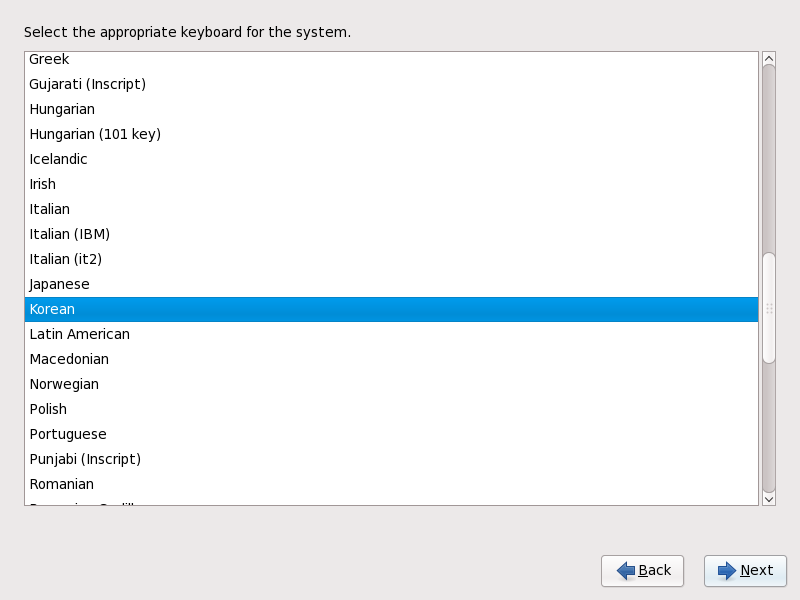The height and width of the screenshot is (600, 800).
Task: Select Latin American keyboard layout
Action: pyautogui.click(x=391, y=334)
